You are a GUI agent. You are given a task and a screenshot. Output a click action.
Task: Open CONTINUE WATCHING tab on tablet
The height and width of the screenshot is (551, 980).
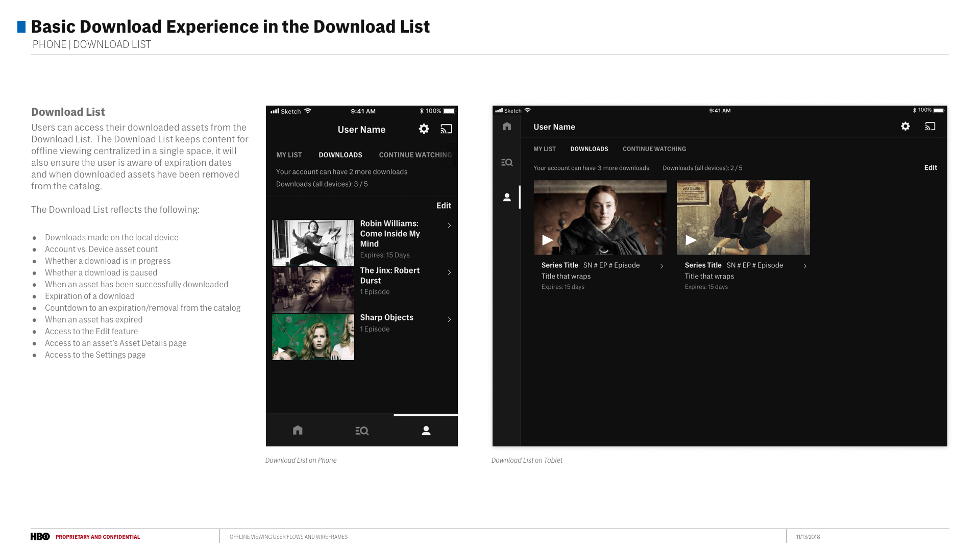654,149
